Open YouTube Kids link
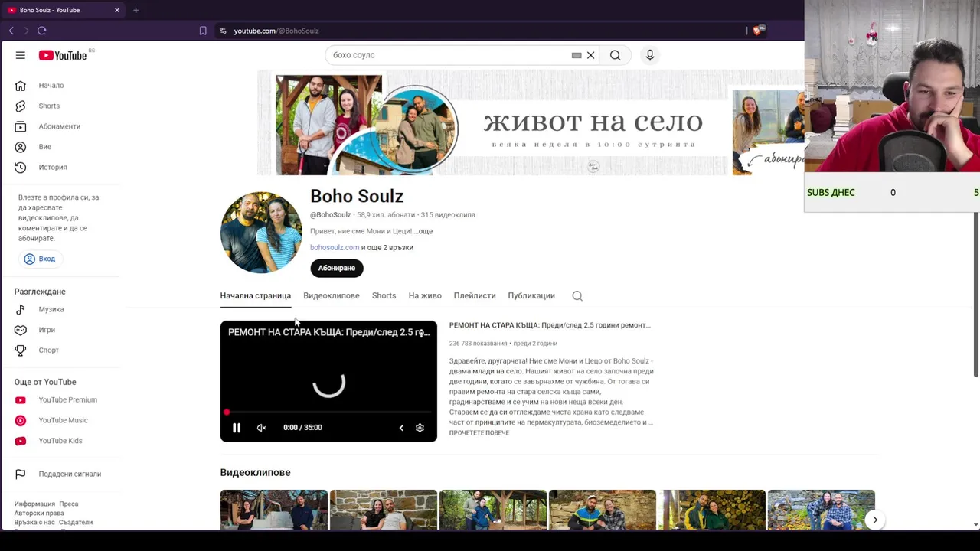Viewport: 980px width, 551px height. pyautogui.click(x=61, y=441)
